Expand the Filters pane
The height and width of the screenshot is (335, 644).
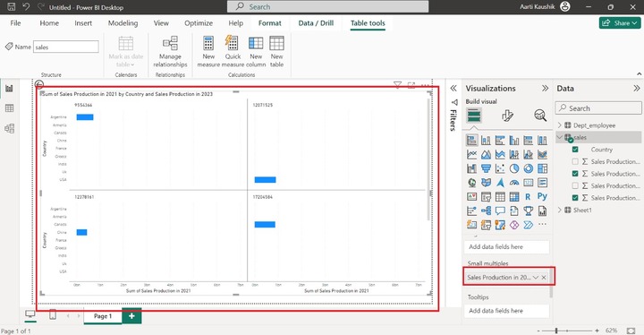[x=453, y=88]
